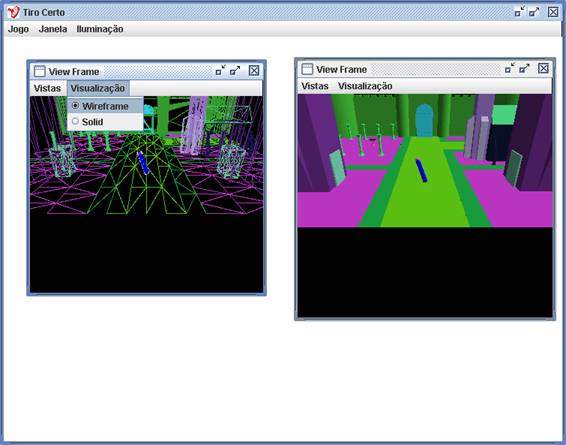Viewport: 566px width, 445px height.
Task: Maximize the right View Frame
Action: (x=524, y=68)
